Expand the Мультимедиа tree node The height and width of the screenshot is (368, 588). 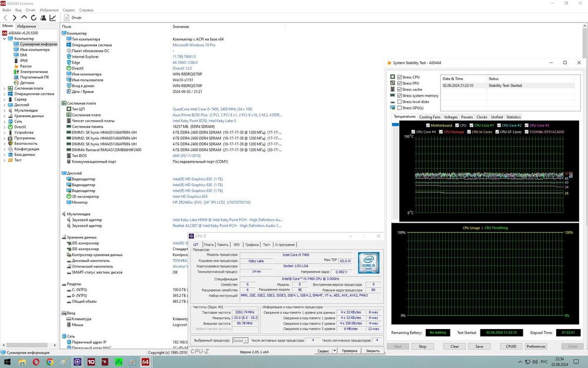pos(5,111)
